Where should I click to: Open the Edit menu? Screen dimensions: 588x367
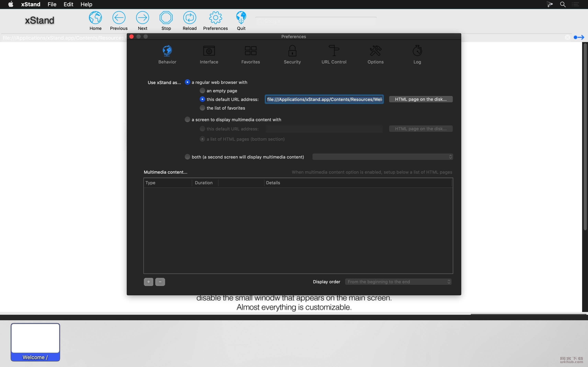coord(68,4)
